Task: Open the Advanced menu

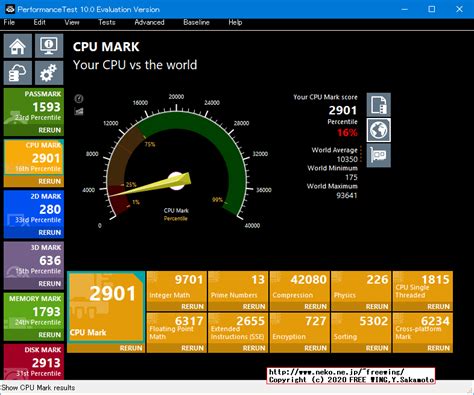Action: pos(149,22)
